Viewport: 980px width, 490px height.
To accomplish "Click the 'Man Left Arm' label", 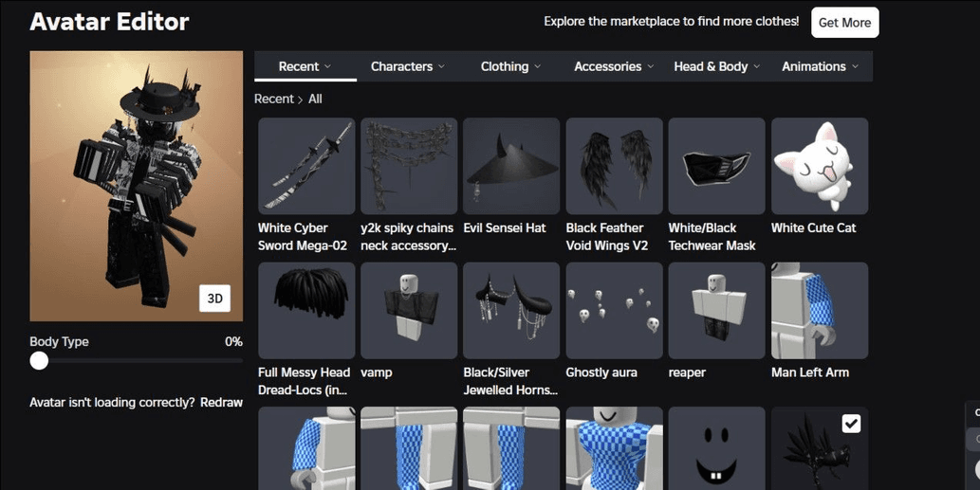I will coord(810,372).
